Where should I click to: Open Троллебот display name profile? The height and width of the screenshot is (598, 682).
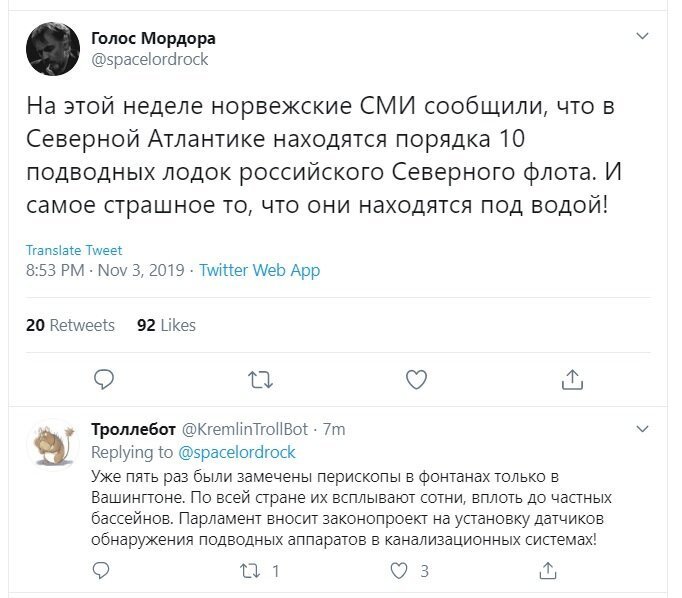click(134, 429)
